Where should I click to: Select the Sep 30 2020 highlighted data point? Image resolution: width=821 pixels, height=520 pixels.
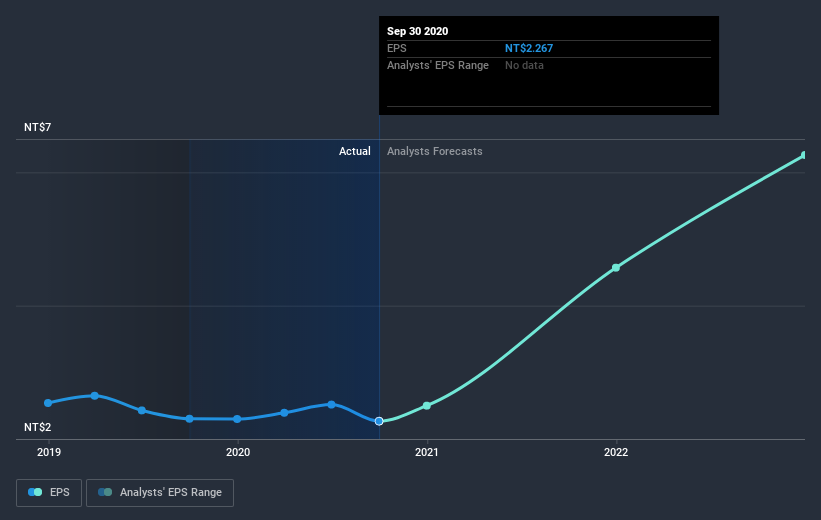379,421
